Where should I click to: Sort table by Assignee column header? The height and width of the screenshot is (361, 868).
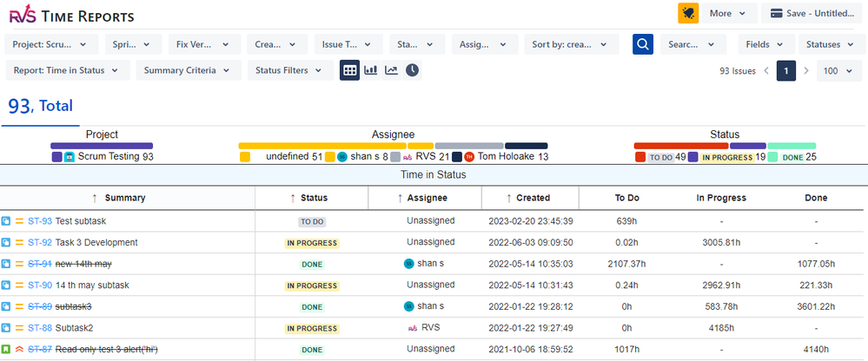coord(424,198)
